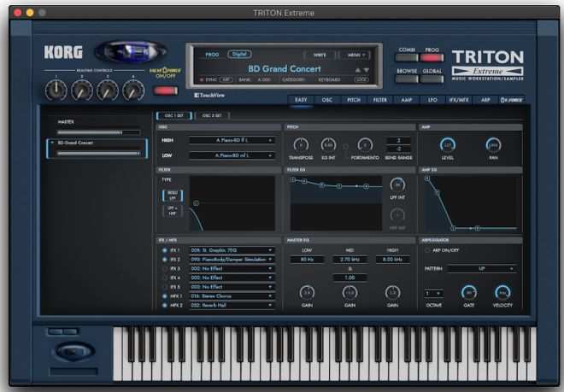The height and width of the screenshot is (392, 564).
Task: Switch to the FILTER tab
Action: pyautogui.click(x=379, y=100)
